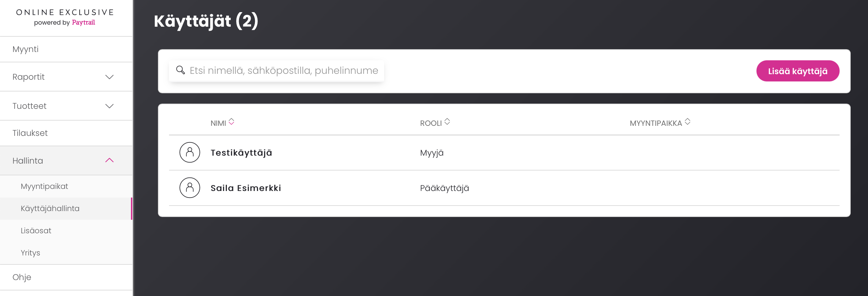Click the search magnifier icon

pos(180,70)
